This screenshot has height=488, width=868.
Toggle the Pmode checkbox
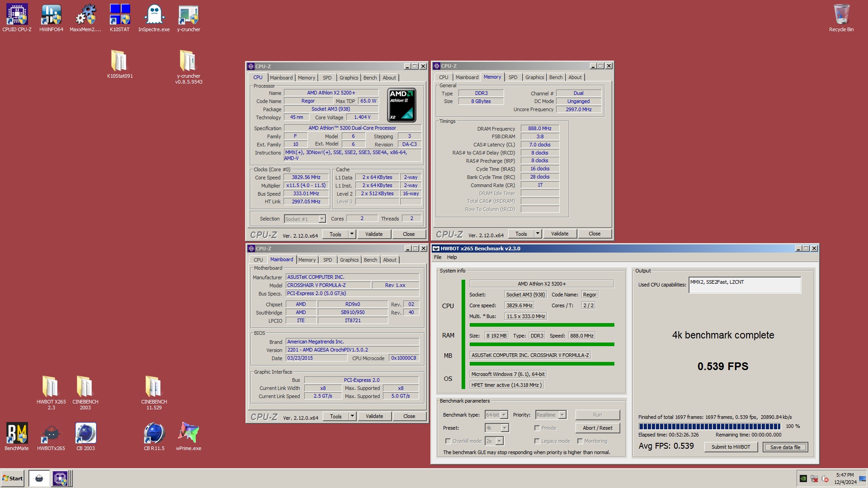[x=537, y=428]
